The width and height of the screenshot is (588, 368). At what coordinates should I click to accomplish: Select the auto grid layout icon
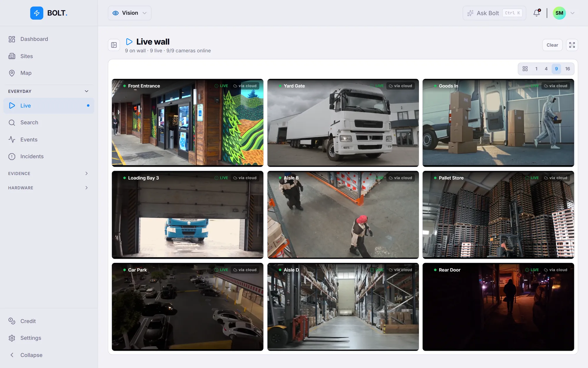(525, 69)
